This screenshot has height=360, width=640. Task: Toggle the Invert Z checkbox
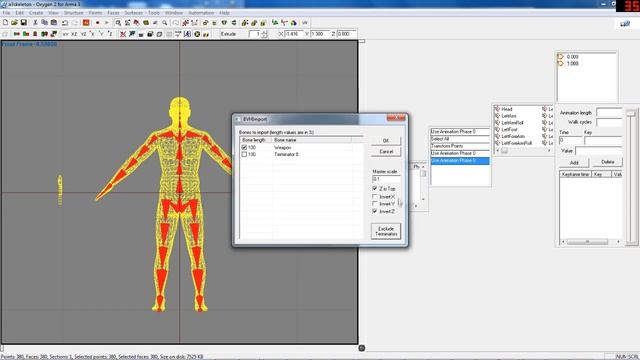[375, 211]
